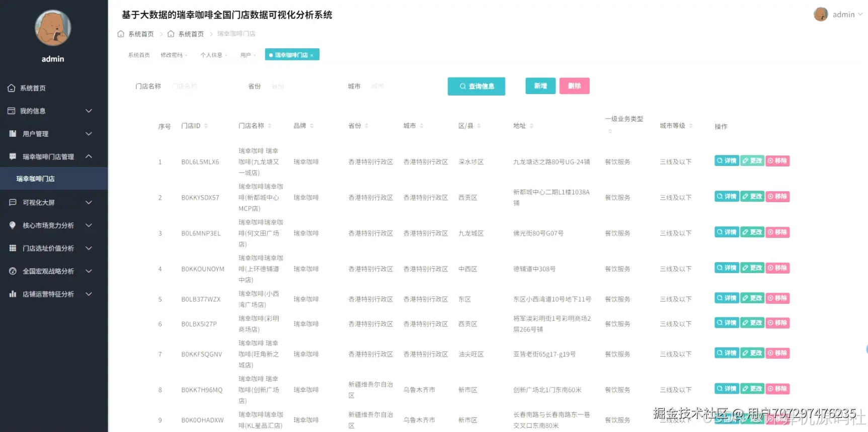Click the 瑞幸咖啡门店管理 chat icon
This screenshot has width=868, height=432.
tap(13, 156)
